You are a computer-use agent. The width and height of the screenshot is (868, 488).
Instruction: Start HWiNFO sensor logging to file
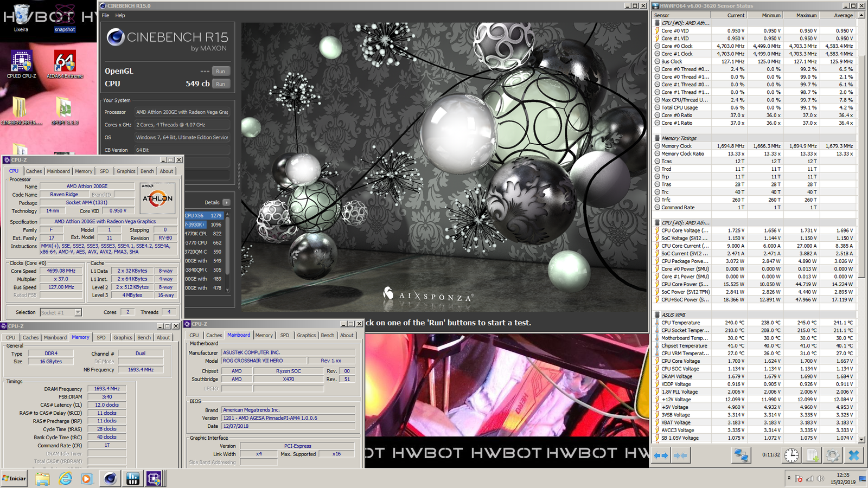pyautogui.click(x=813, y=455)
